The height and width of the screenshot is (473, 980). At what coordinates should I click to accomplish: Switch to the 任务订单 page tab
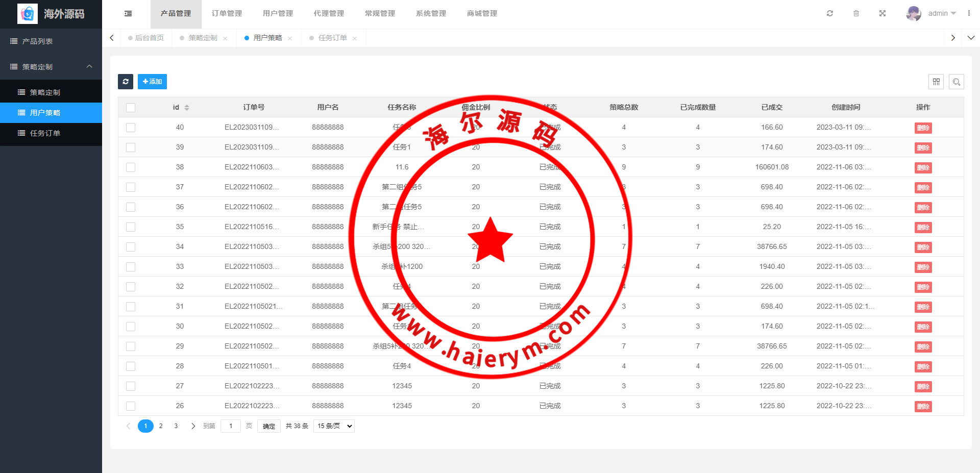(332, 38)
